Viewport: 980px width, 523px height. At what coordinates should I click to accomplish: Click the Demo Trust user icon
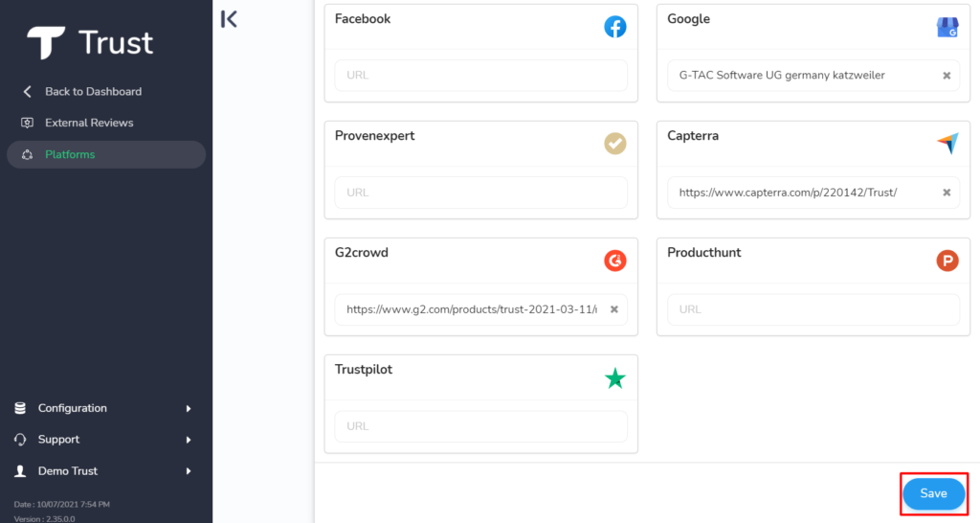[20, 471]
